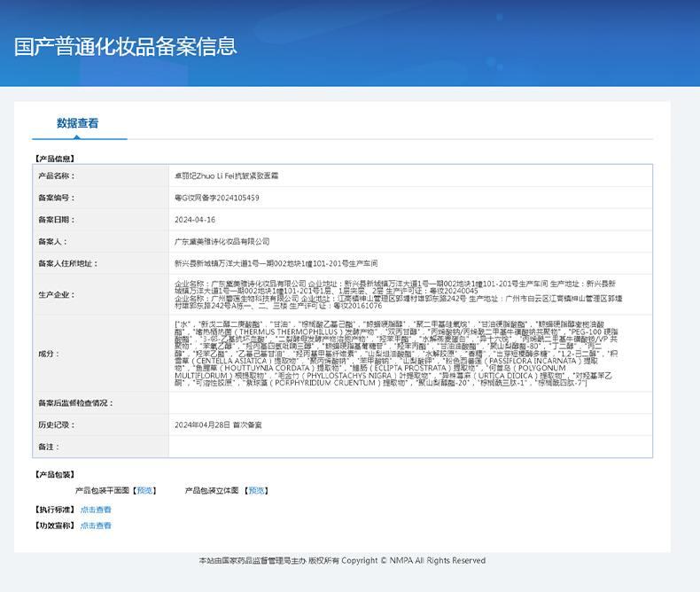Click the filing date 2024-04-16
This screenshot has height=592, width=700.
[195, 220]
